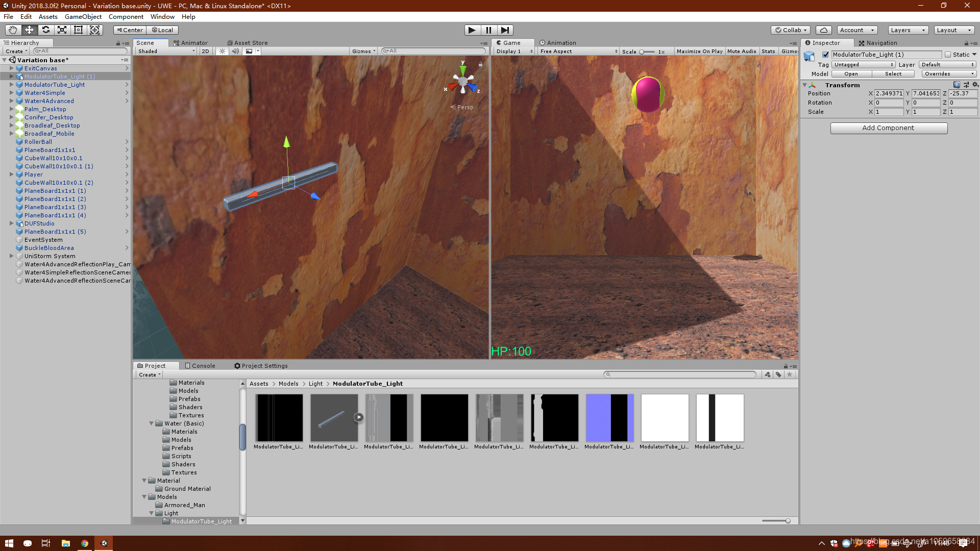Select the Hand tool in toolbar
Screen dimensions: 980x551
(x=13, y=30)
